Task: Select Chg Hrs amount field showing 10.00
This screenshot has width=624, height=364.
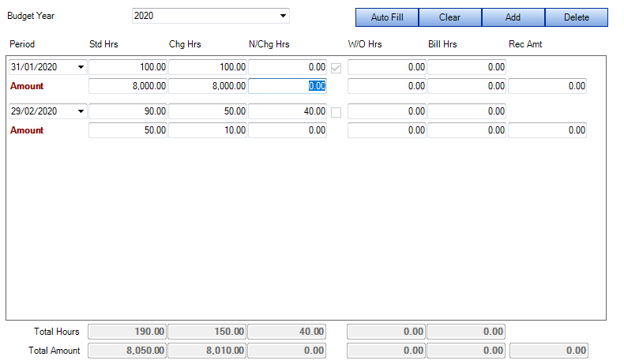Action: click(208, 130)
